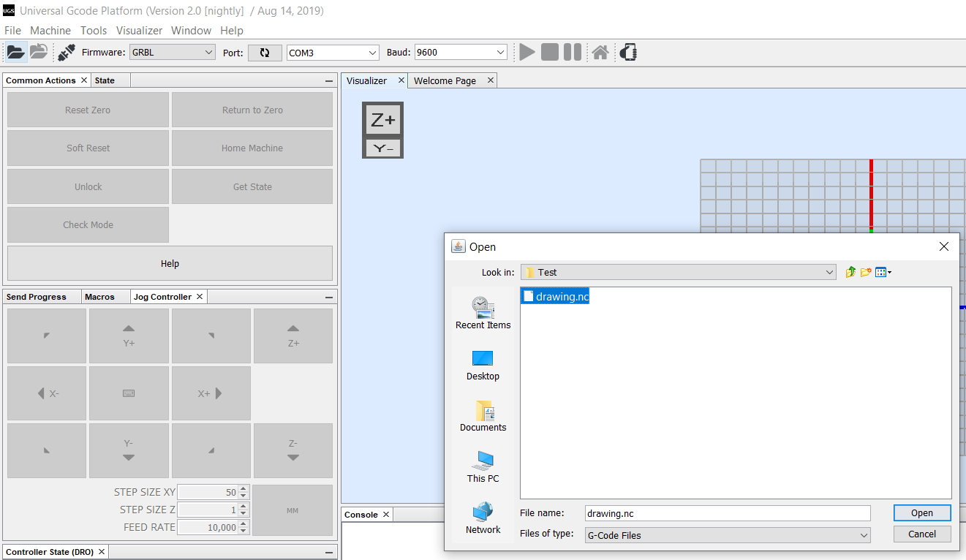Click the Home machine house icon
The image size is (966, 560).
click(600, 52)
